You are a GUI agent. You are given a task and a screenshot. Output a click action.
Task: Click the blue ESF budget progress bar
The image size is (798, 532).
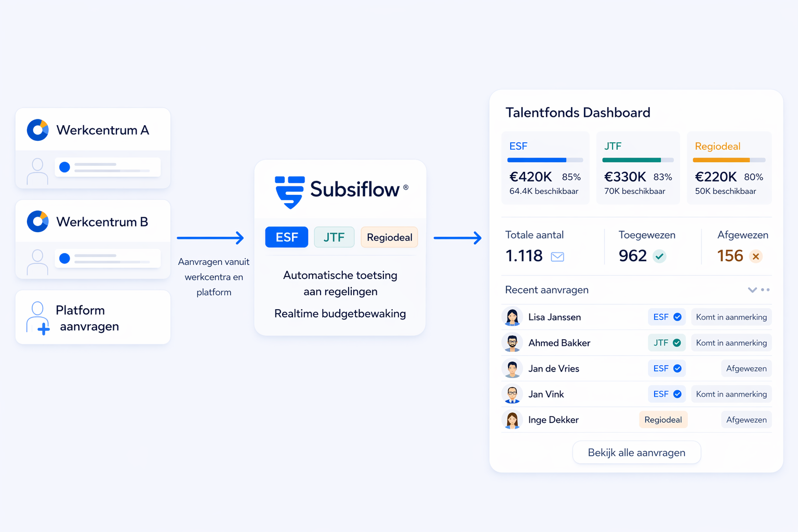[545, 160]
